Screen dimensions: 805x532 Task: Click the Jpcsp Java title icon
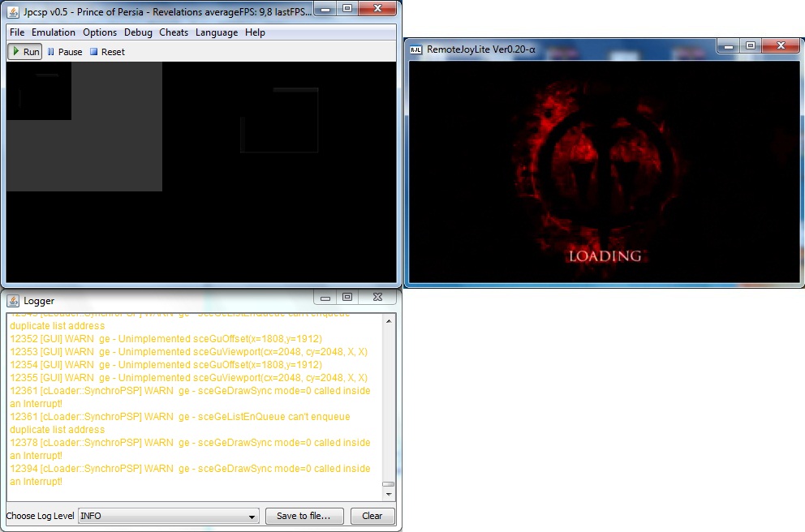click(x=13, y=12)
